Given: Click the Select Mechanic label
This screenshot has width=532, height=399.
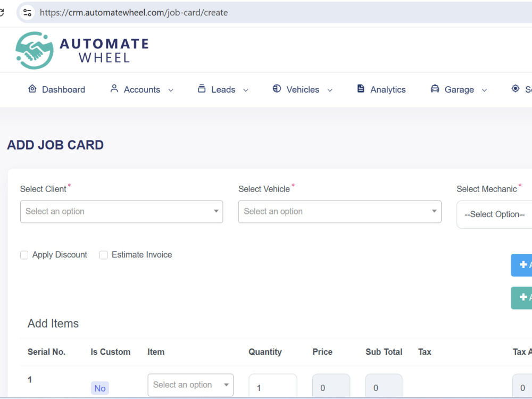Looking at the screenshot, I should pyautogui.click(x=487, y=189).
